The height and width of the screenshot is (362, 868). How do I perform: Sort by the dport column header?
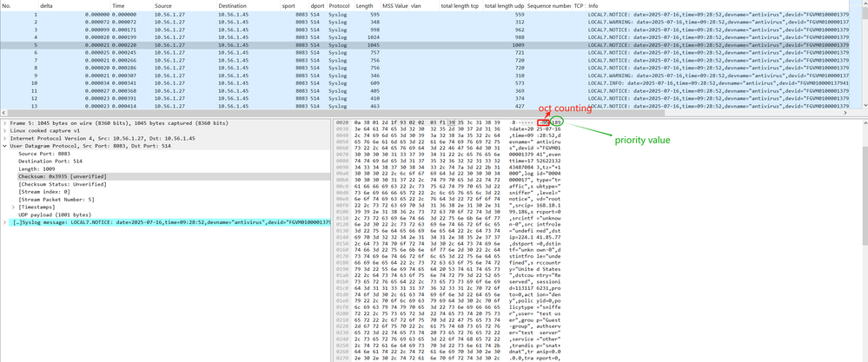tap(318, 5)
